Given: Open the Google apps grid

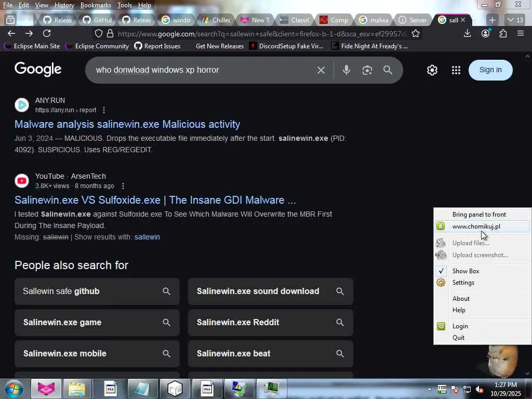Looking at the screenshot, I should pos(456,70).
